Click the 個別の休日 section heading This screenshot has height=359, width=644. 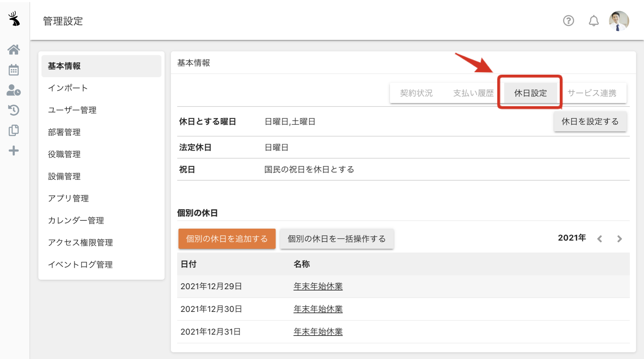coord(198,213)
